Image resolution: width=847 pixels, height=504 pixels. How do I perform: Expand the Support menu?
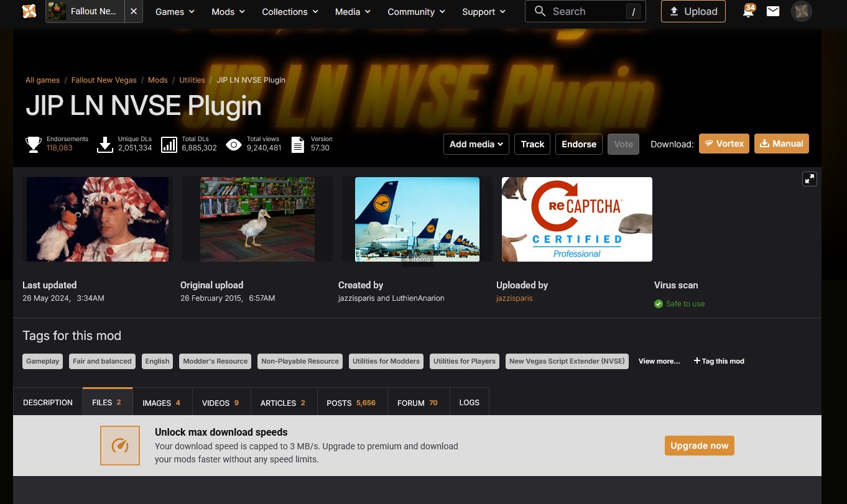click(x=484, y=12)
